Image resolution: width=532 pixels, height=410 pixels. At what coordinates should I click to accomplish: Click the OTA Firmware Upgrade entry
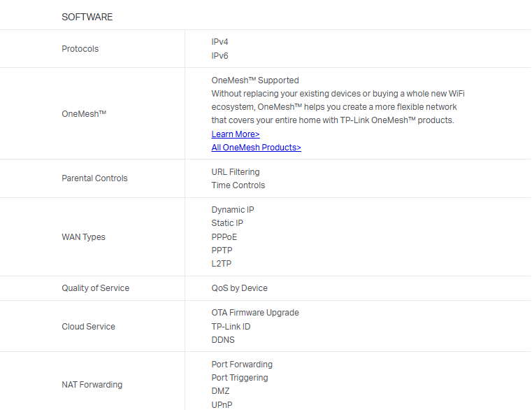click(x=255, y=313)
